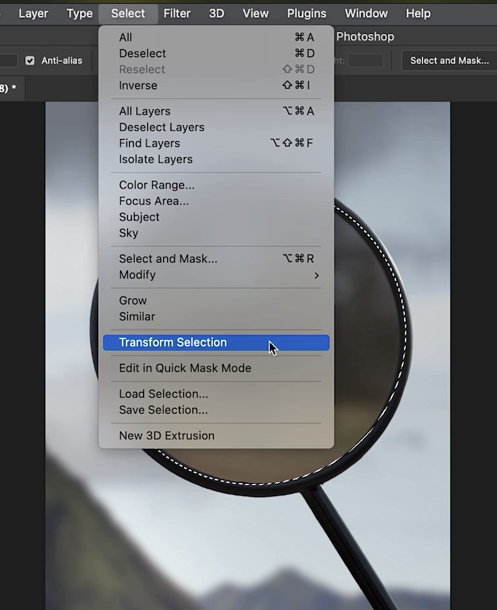Open Save Selection... dialog
Screen dimensions: 497x610
[216, 410]
